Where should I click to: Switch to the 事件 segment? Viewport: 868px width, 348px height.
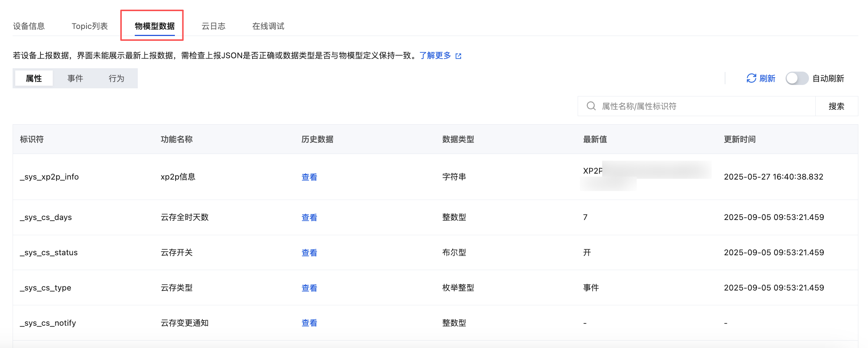click(75, 78)
